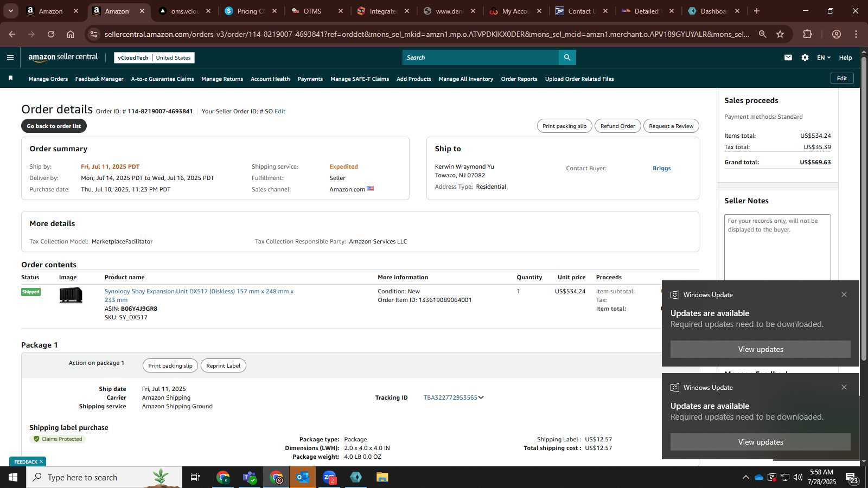868x488 pixels.
Task: Open the settings gear icon
Action: click(x=805, y=57)
